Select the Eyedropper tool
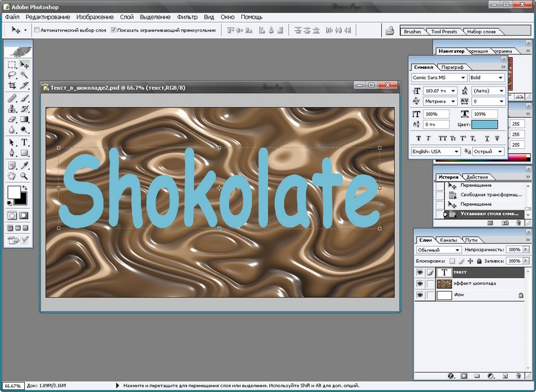The width and height of the screenshot is (536, 392). tap(25, 165)
